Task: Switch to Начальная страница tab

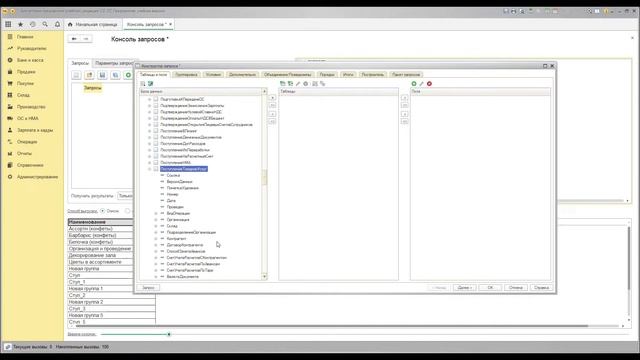Action: pos(93,24)
